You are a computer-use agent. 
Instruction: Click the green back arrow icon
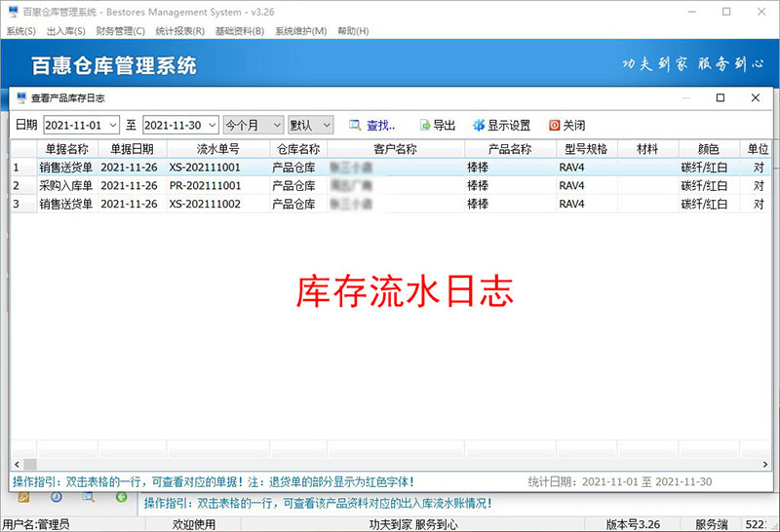point(121,497)
